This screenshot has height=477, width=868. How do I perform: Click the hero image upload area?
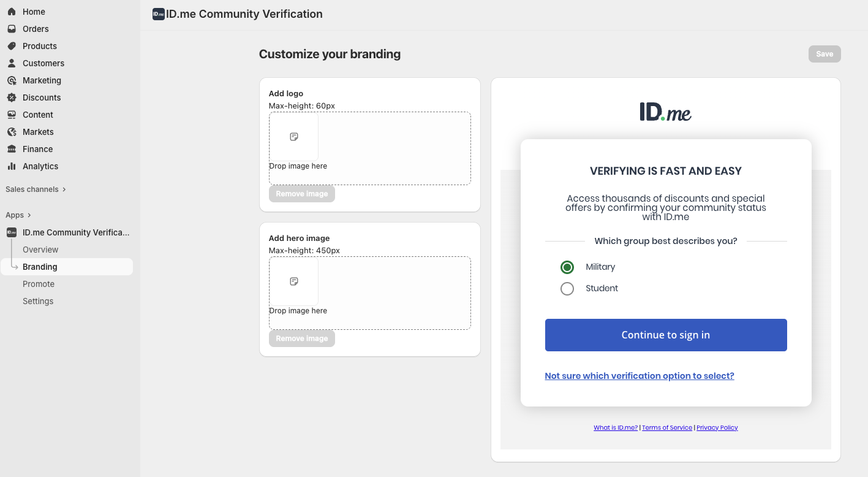click(370, 293)
